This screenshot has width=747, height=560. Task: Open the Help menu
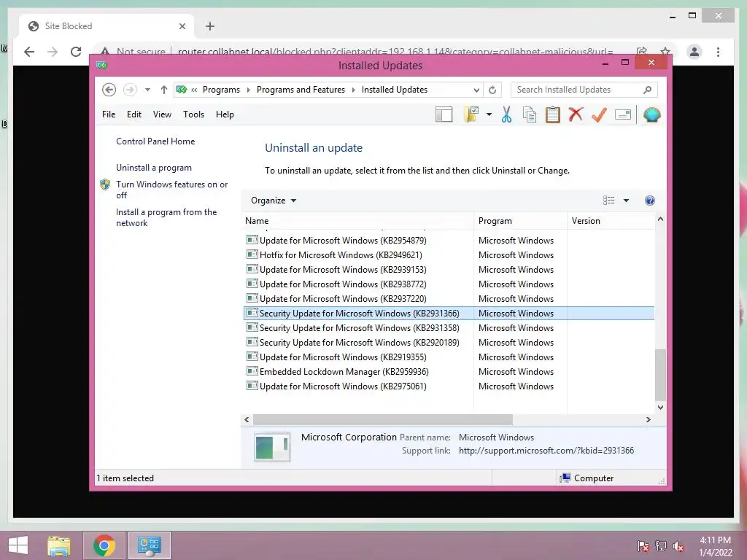[x=225, y=114]
